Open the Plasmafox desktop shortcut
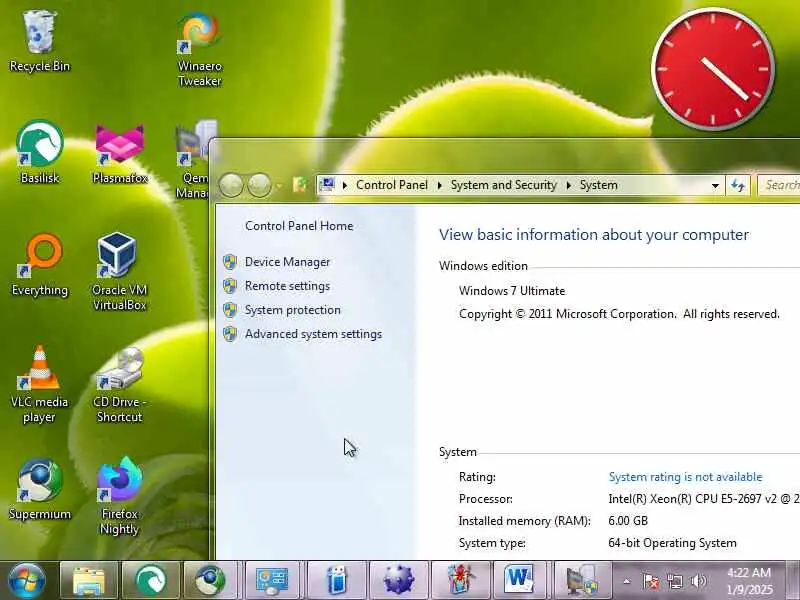 [120, 152]
